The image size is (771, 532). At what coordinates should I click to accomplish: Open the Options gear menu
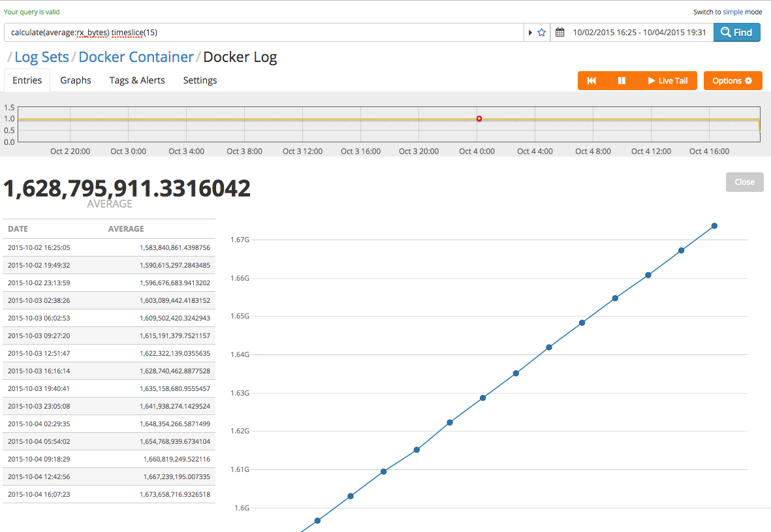tap(732, 81)
